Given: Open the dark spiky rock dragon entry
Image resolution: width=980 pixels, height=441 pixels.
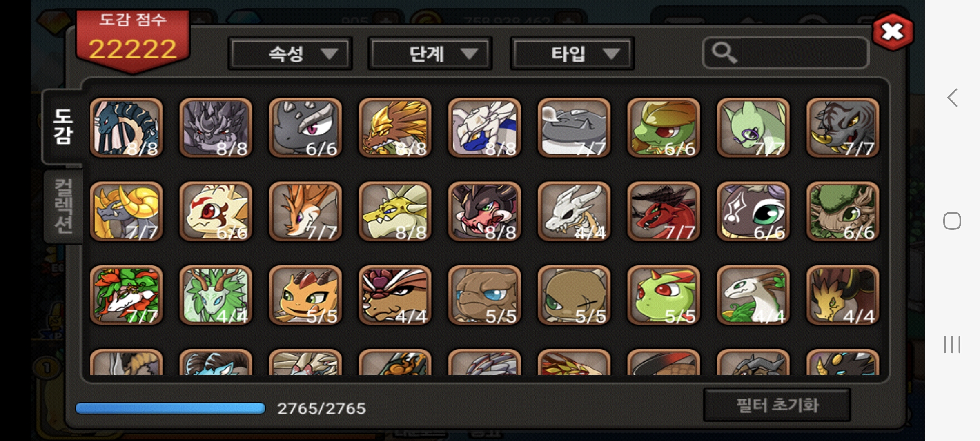Looking at the screenshot, I should (x=216, y=127).
